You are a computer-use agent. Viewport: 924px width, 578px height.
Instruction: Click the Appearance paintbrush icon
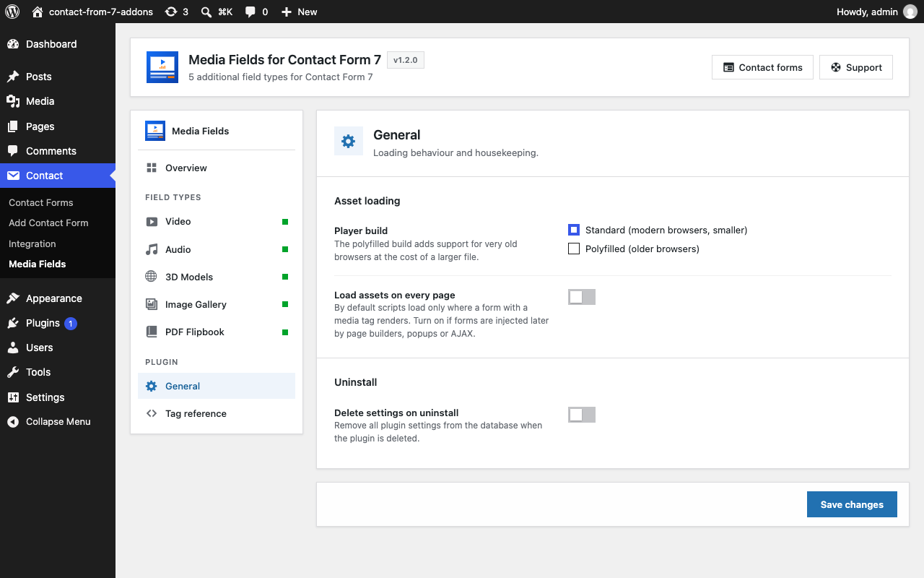click(13, 298)
